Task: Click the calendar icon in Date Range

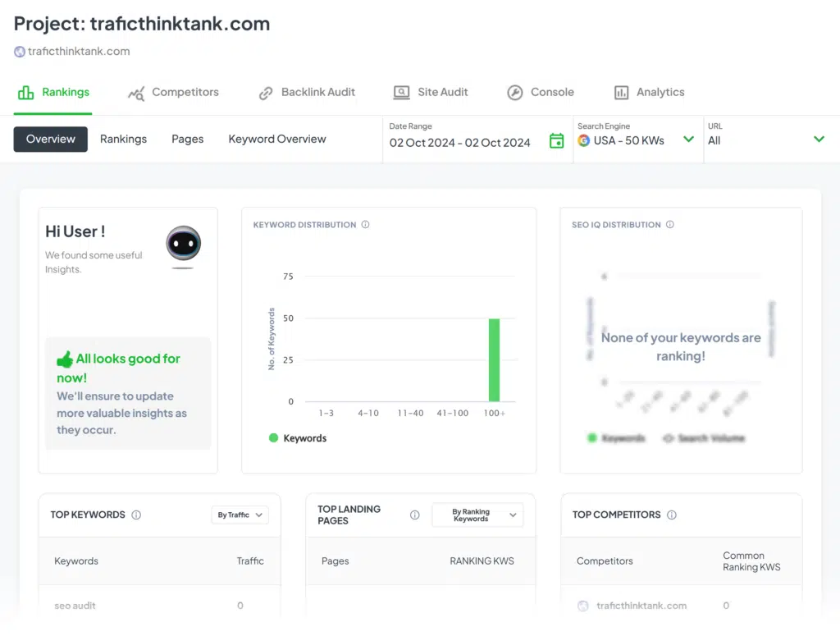Action: (x=556, y=141)
